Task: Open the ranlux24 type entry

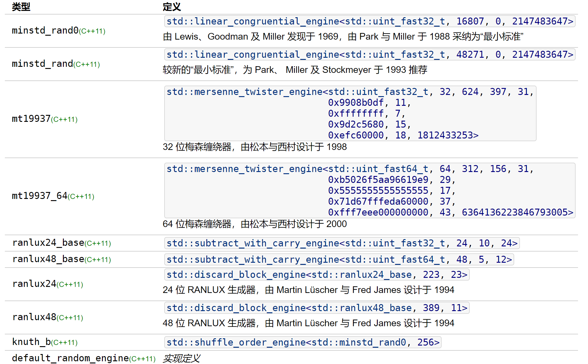Action: 34,284
